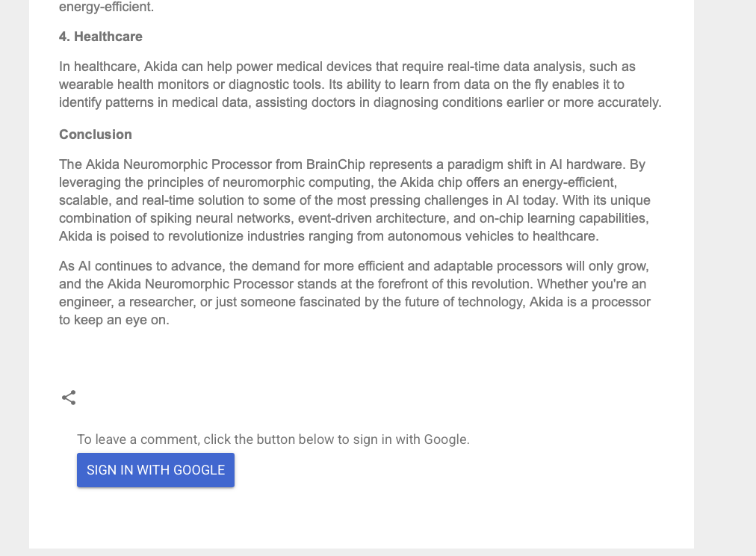Click the word "Google" in the comment prompt
756x556 pixels.
point(445,439)
